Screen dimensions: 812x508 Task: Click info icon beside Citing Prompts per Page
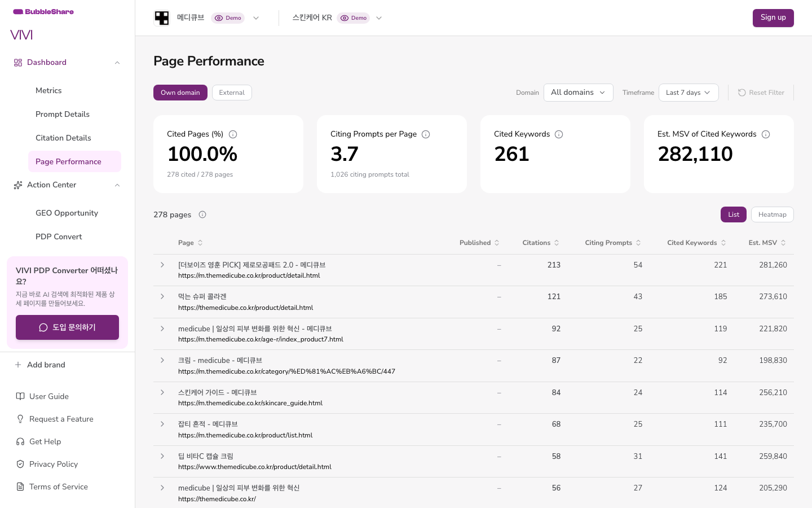[426, 134]
